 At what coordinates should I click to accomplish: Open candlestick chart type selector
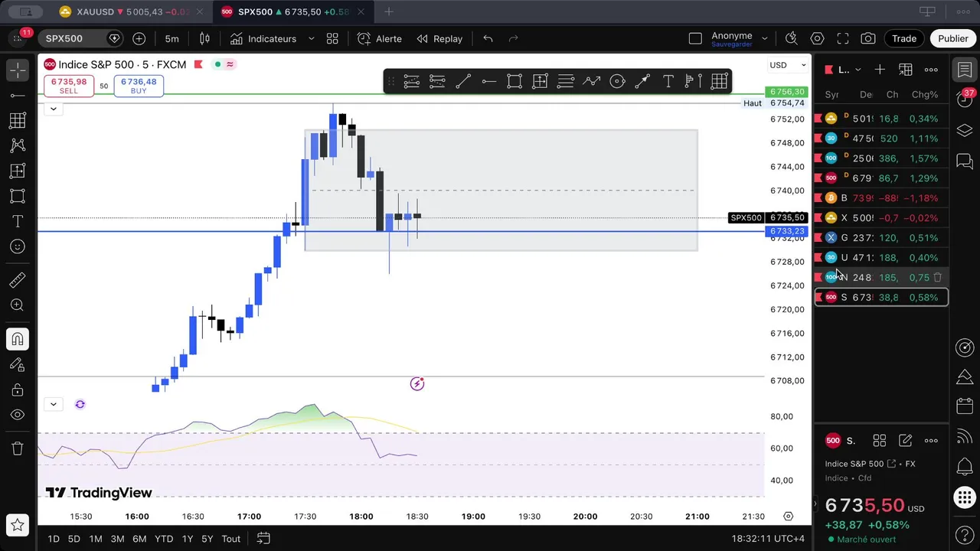click(x=204, y=38)
